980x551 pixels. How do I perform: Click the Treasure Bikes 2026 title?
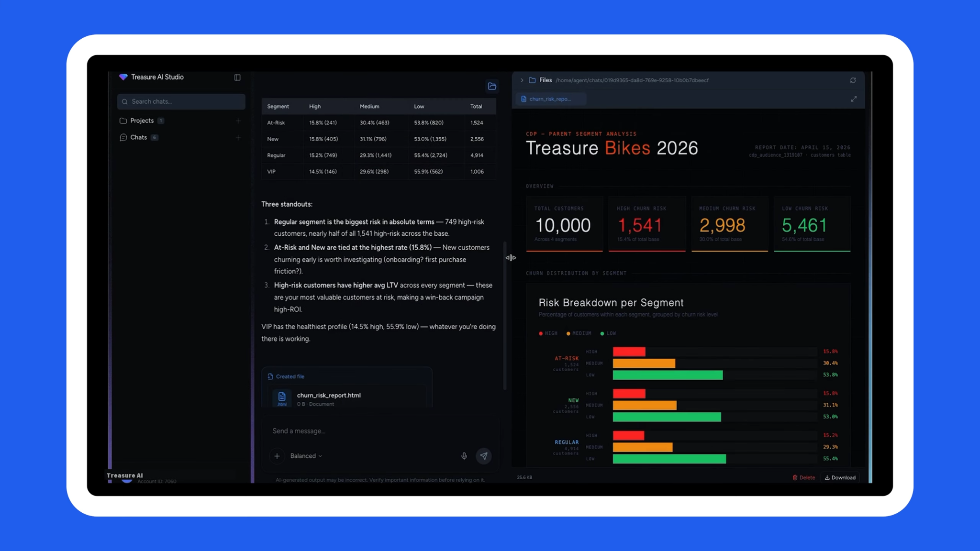pos(612,148)
